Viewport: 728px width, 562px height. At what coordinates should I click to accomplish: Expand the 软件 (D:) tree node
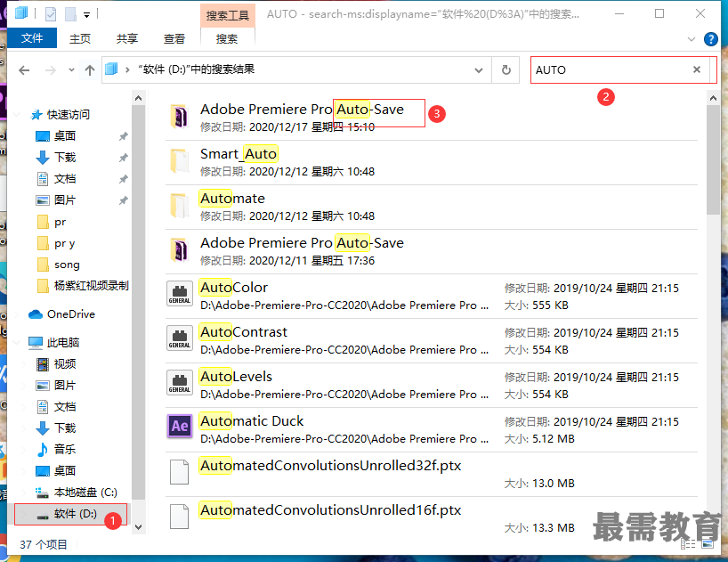coord(25,514)
